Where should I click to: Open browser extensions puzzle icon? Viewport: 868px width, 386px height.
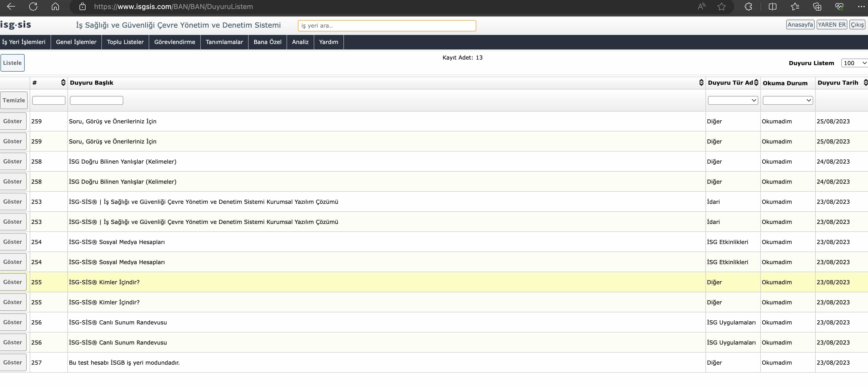[748, 6]
